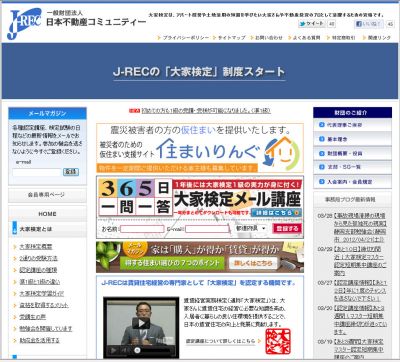This screenshot has height=362, width=400.
Task: Open the 会員専用ページ link
Action: [x=47, y=195]
